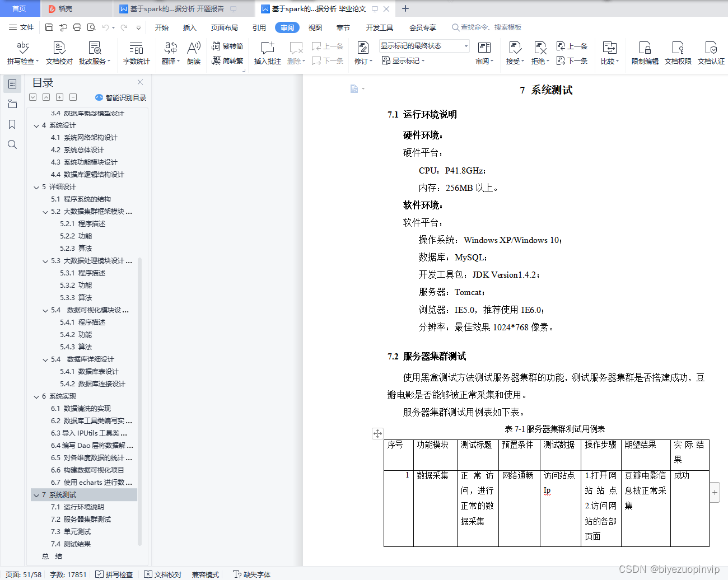Start 朗读 read aloud
The image size is (728, 580).
(x=194, y=53)
